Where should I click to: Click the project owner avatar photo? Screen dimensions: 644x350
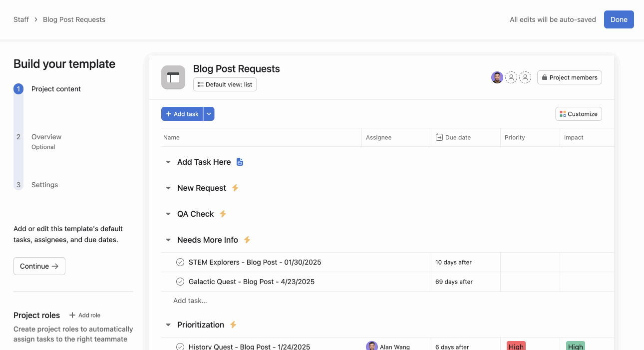497,77
